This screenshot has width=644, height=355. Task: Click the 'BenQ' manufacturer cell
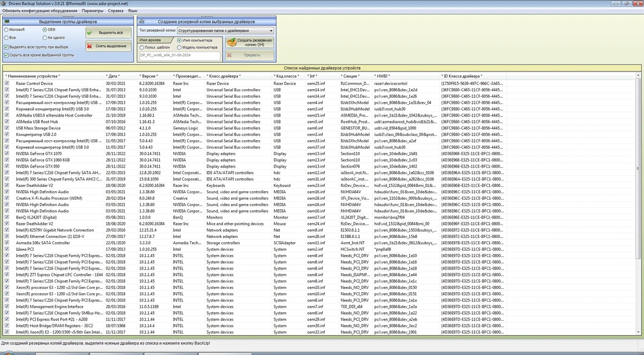click(x=178, y=218)
